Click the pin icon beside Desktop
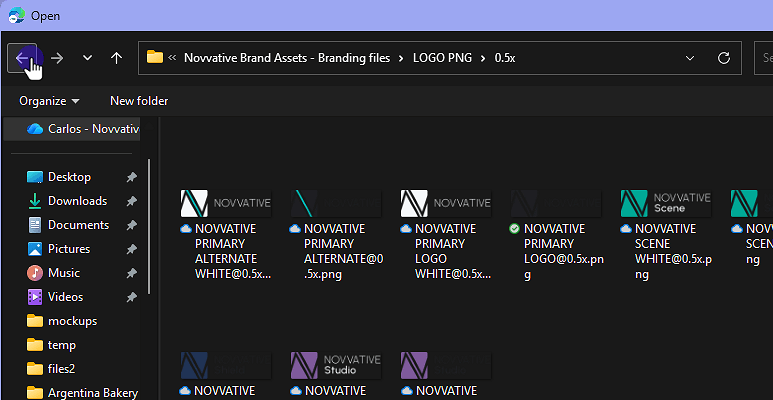Image resolution: width=773 pixels, height=400 pixels. click(131, 177)
